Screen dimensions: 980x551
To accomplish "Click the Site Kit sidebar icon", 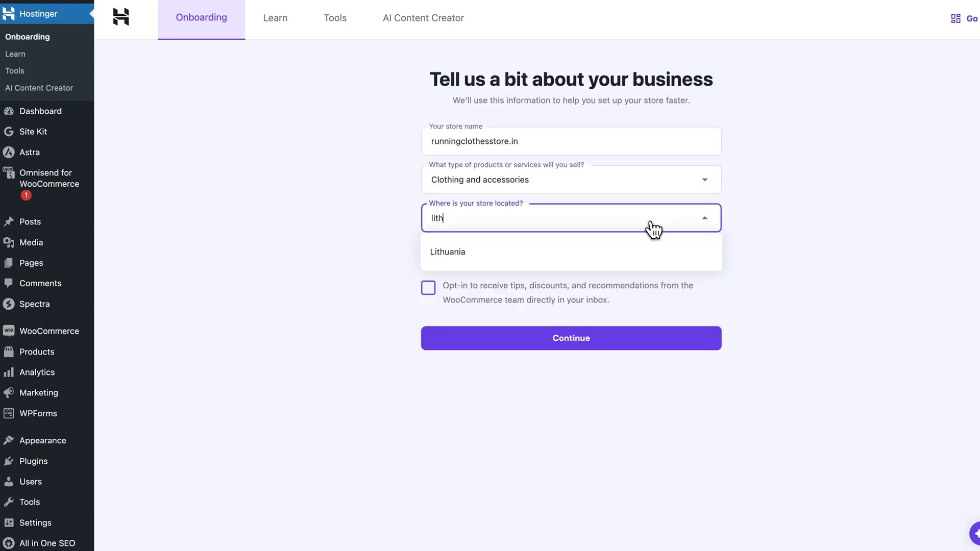I will (x=9, y=131).
